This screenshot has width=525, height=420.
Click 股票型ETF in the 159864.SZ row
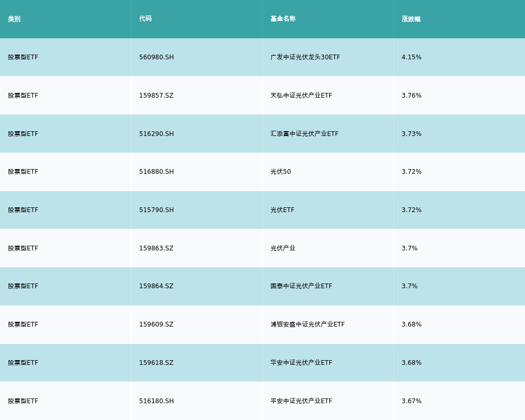[23, 286]
